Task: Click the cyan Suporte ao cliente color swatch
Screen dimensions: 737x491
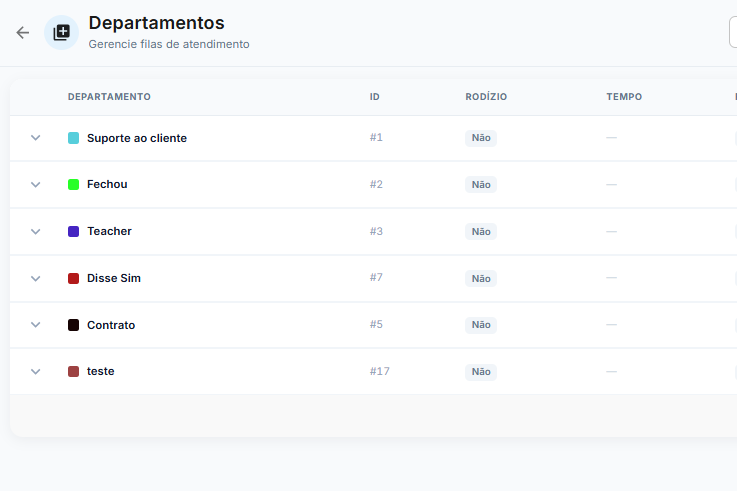Action: point(73,138)
